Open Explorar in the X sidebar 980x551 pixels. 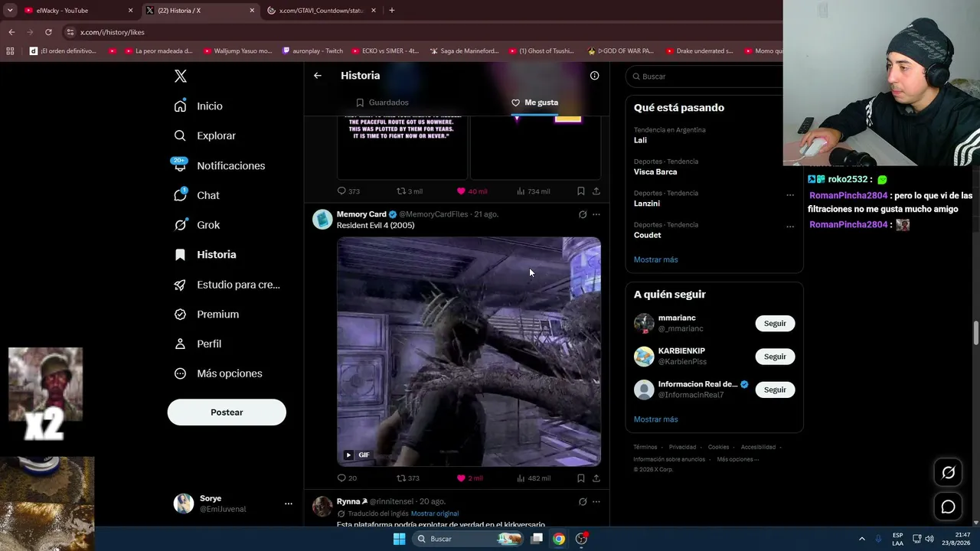[204, 135]
